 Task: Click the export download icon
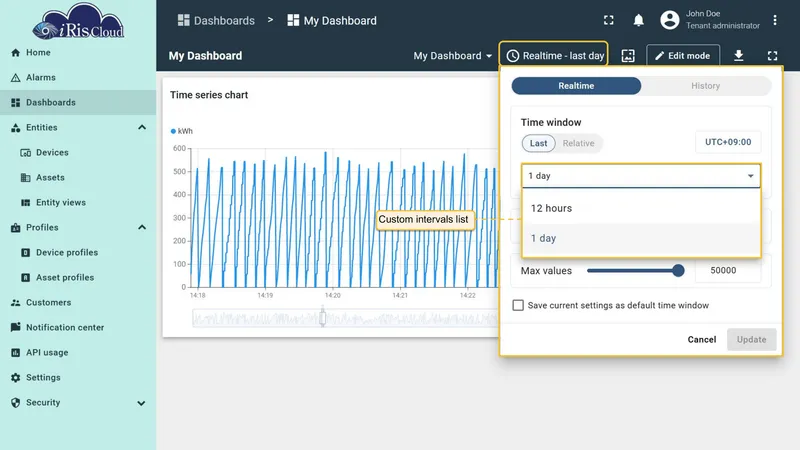pyautogui.click(x=738, y=56)
